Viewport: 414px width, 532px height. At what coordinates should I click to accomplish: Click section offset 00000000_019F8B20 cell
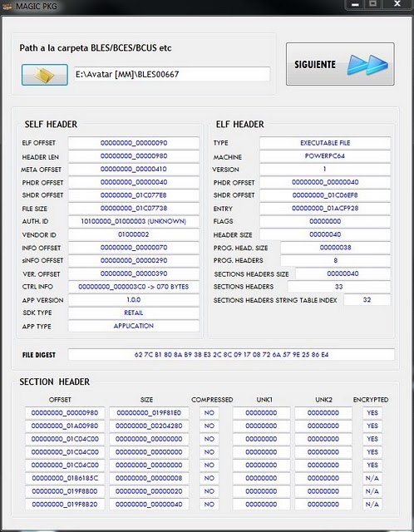[x=65, y=505]
